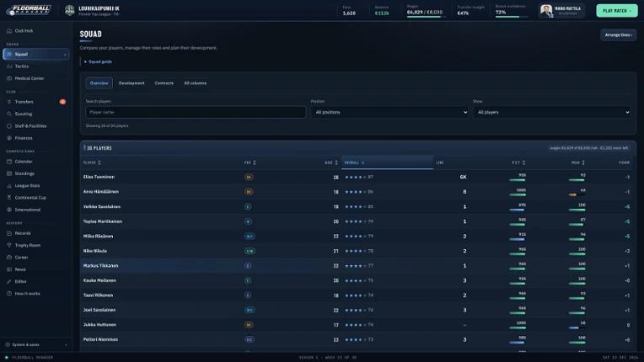Click Mika Räsänen's position badge
The width and height of the screenshot is (644, 362).
pyautogui.click(x=250, y=236)
